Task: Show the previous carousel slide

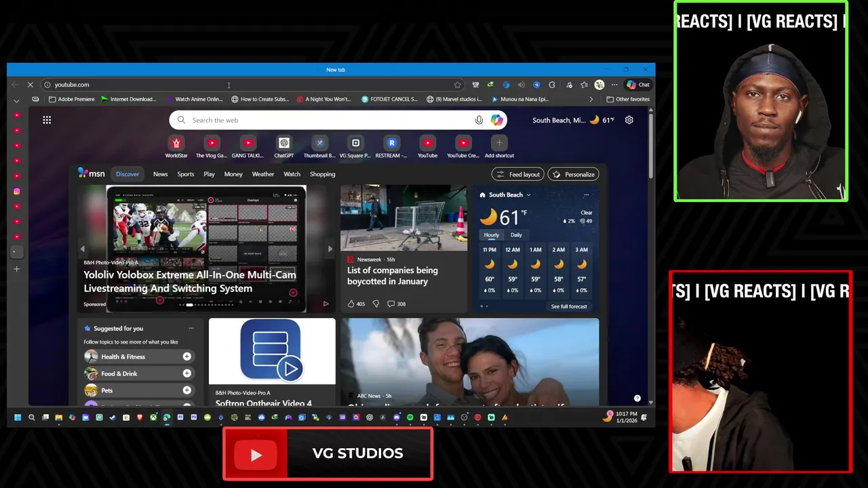Action: tap(83, 249)
